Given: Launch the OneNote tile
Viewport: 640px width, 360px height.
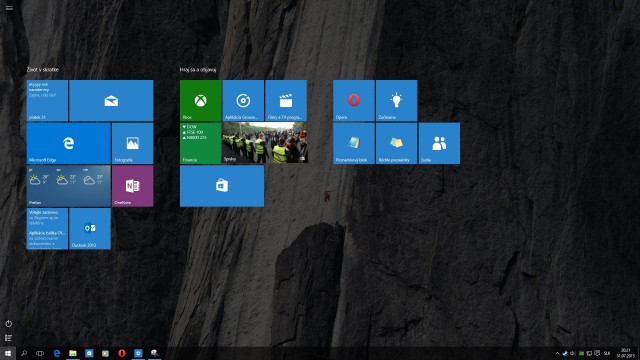Looking at the screenshot, I should (132, 186).
